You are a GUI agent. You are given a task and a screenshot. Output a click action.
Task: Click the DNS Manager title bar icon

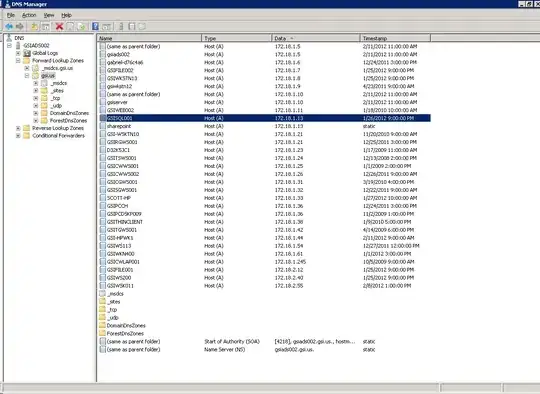pyautogui.click(x=7, y=4)
